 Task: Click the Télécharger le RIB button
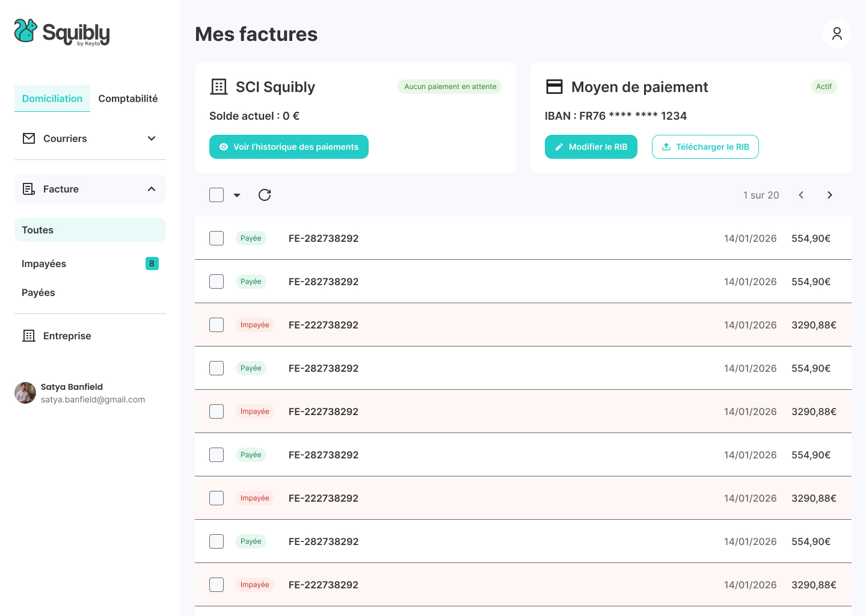705,147
